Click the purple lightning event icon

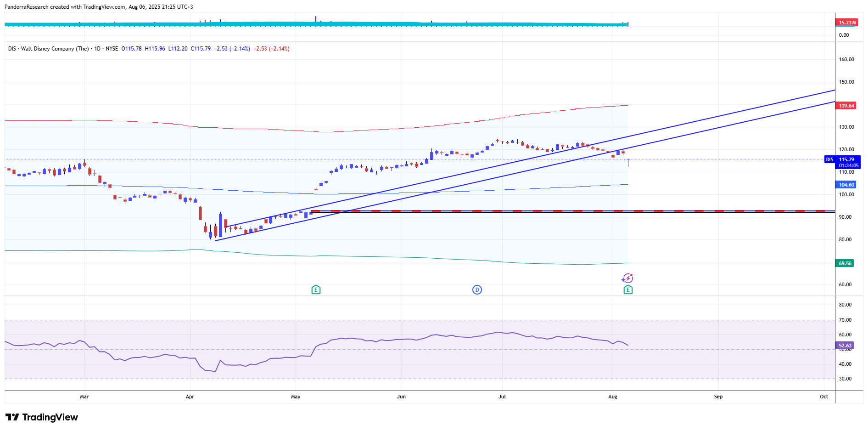(627, 278)
